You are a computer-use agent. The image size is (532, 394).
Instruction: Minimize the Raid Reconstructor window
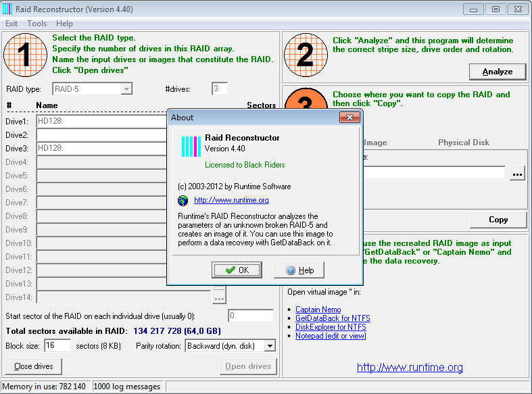point(473,9)
